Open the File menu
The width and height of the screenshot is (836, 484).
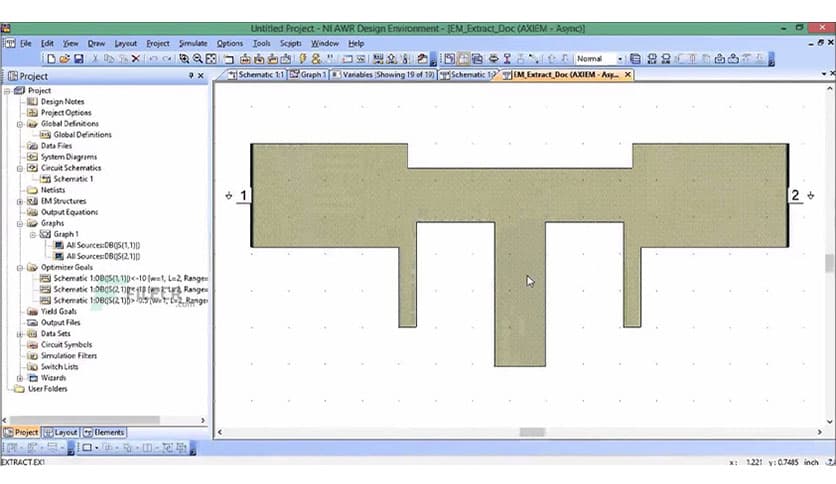coord(26,43)
